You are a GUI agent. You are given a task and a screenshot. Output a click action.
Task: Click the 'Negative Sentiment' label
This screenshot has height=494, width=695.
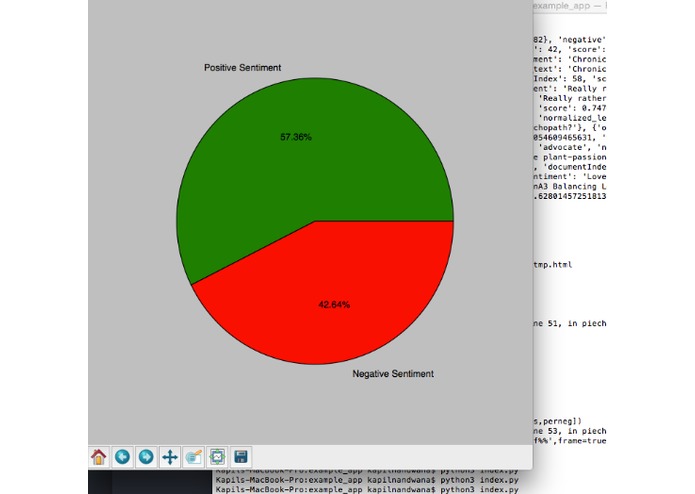tap(393, 373)
